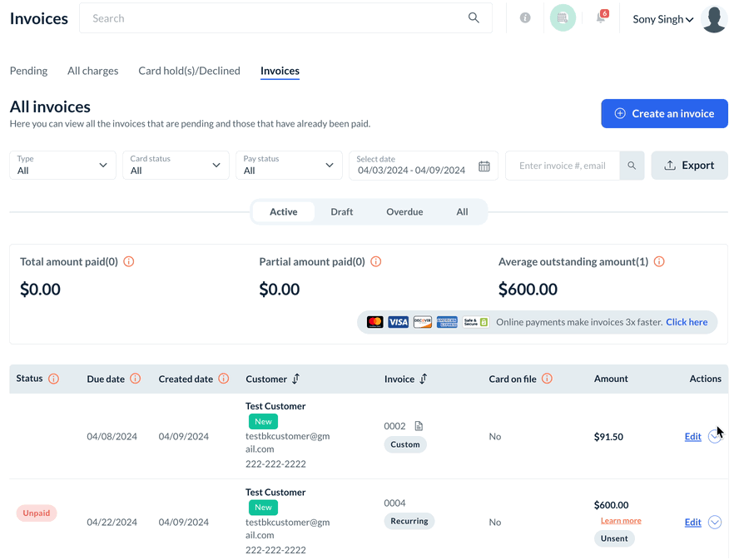
Task: Sort by Customer column arrows
Action: [296, 379]
